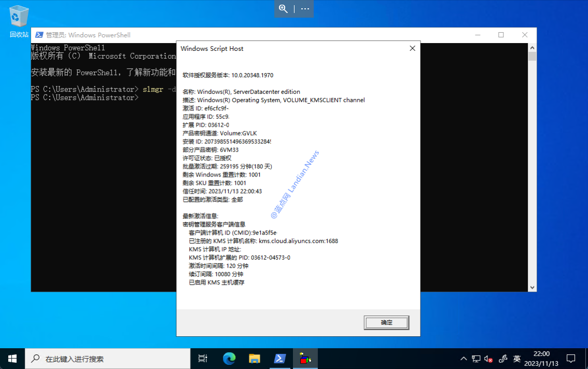
Task: Click the 应用程序 ID 55c9 line
Action: click(x=206, y=116)
